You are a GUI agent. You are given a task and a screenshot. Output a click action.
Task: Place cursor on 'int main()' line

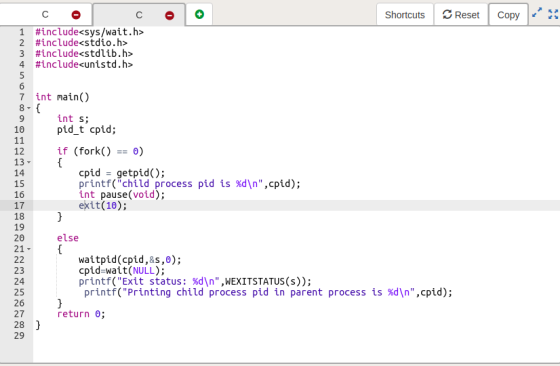pos(62,97)
